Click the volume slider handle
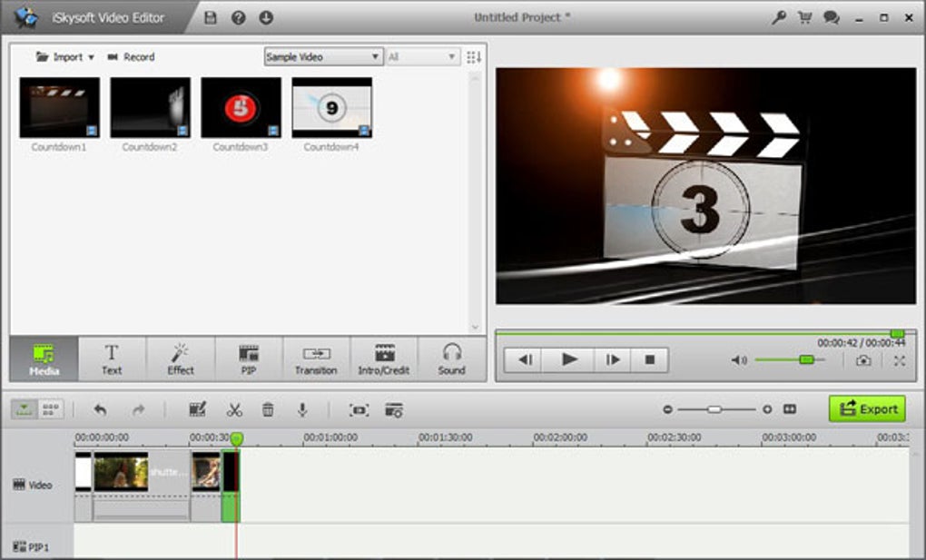926x560 pixels. coord(806,359)
